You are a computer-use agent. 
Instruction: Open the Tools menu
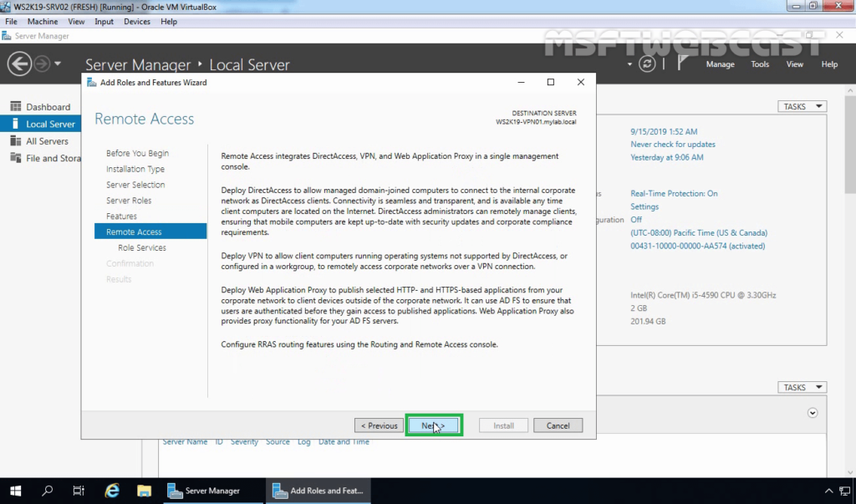coord(759,64)
